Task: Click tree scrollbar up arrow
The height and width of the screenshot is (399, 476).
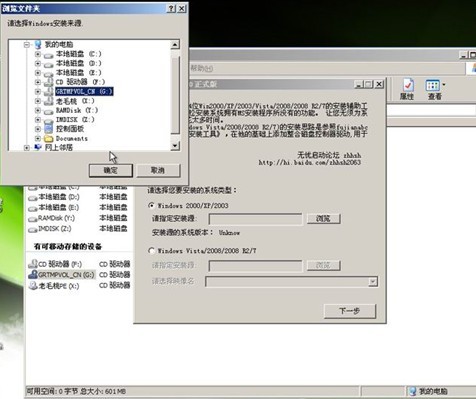Action: coord(175,44)
